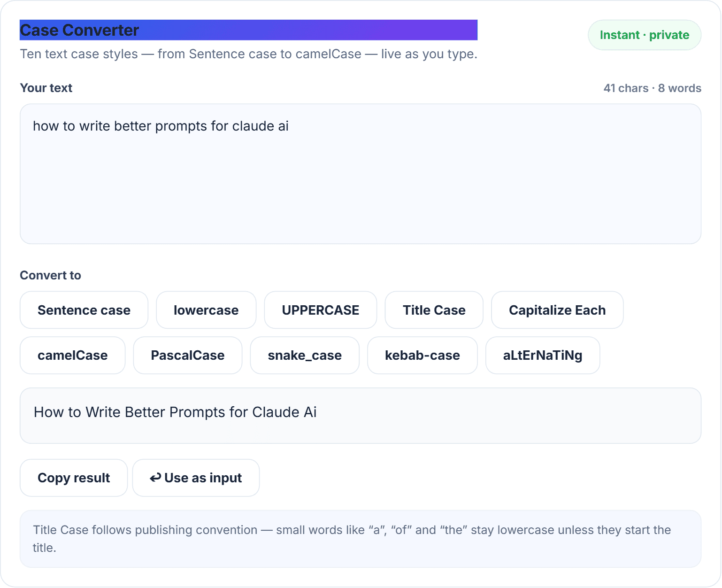Apply the Title Case conversion

434,310
